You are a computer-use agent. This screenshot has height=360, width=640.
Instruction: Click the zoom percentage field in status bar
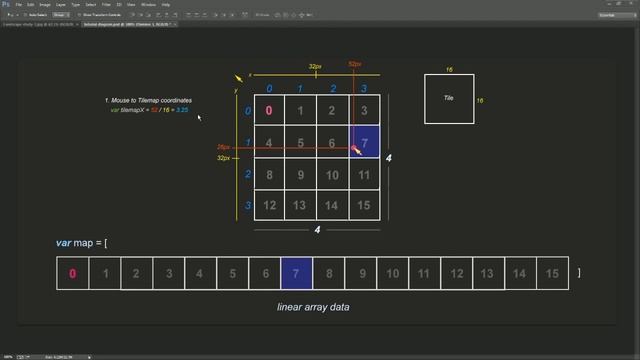tap(8, 357)
